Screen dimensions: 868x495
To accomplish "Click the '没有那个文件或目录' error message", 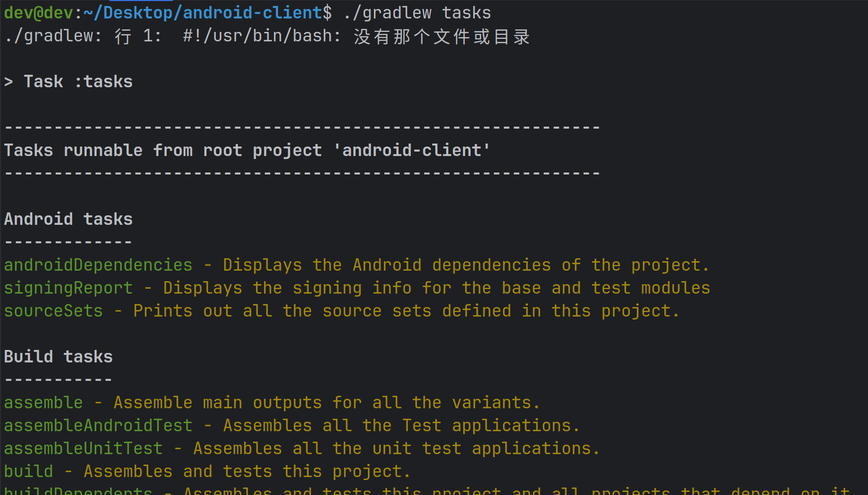I will pos(442,36).
